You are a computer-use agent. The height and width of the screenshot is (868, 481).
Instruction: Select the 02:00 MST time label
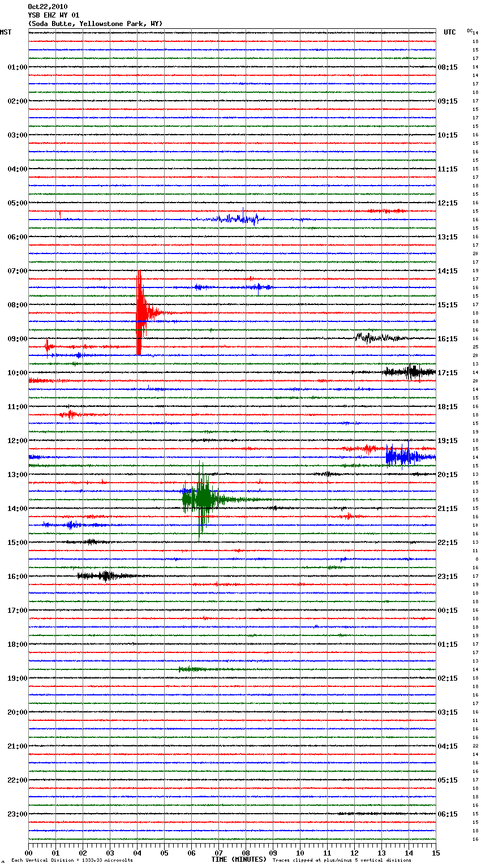(18, 101)
